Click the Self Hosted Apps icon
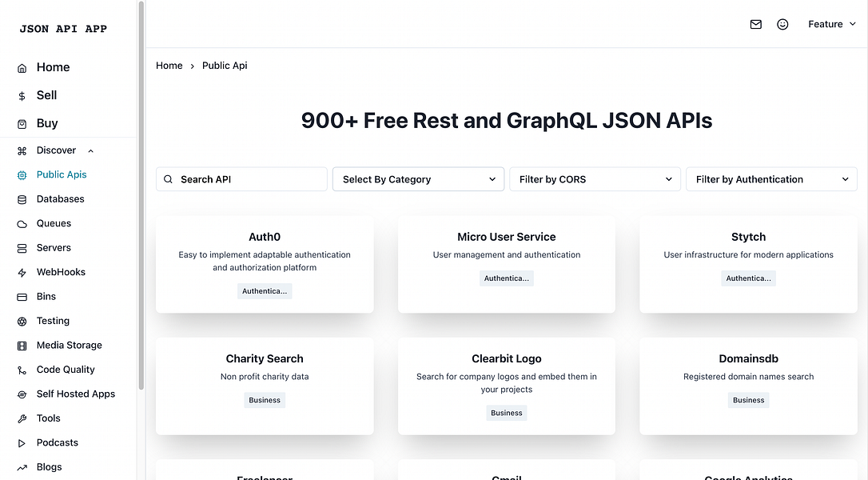Viewport: 868px width, 480px height. tap(22, 394)
